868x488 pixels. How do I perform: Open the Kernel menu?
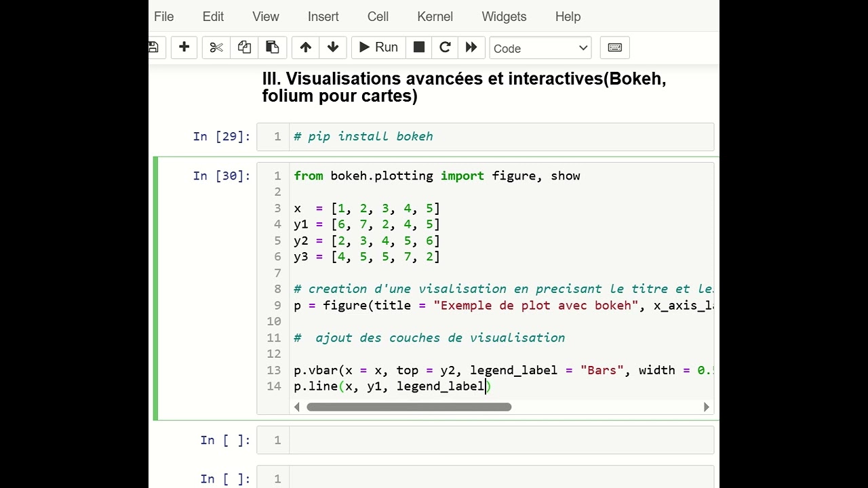coord(435,16)
